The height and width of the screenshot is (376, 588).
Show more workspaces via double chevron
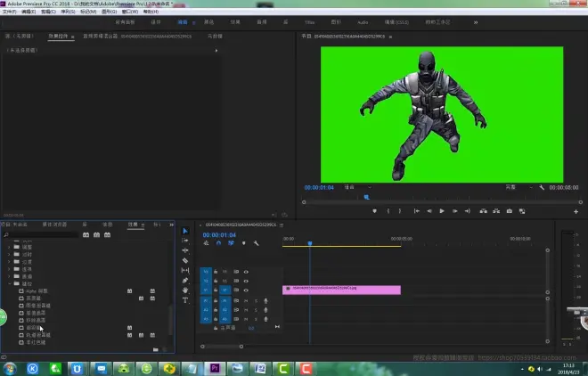pyautogui.click(x=476, y=22)
